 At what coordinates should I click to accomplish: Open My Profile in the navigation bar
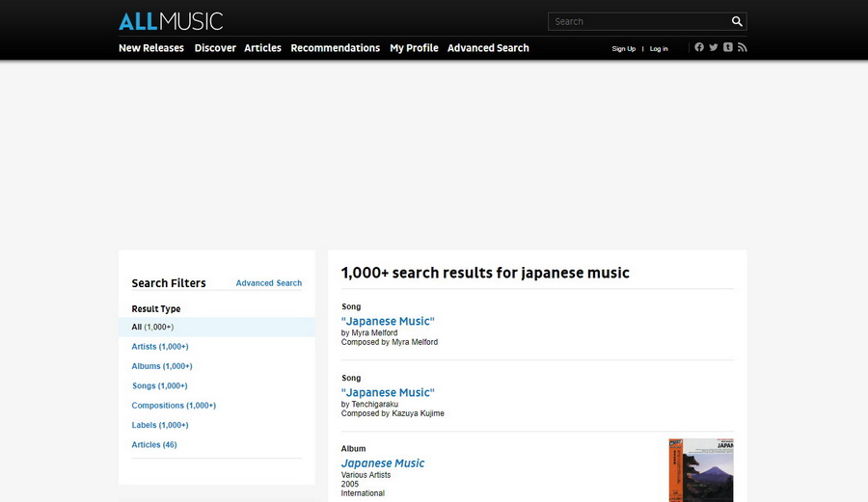click(414, 48)
